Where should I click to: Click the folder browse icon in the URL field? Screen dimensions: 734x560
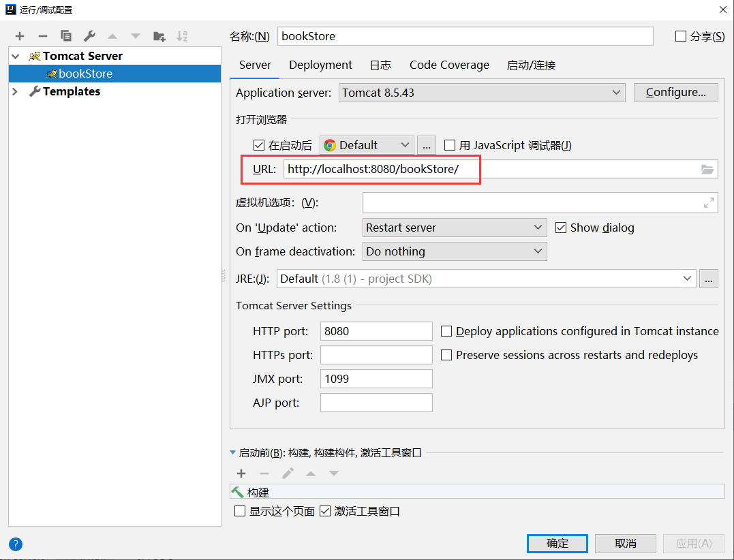click(707, 170)
